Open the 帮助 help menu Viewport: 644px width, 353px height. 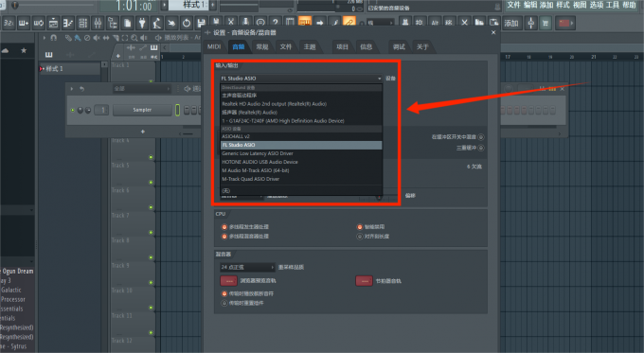pyautogui.click(x=629, y=5)
